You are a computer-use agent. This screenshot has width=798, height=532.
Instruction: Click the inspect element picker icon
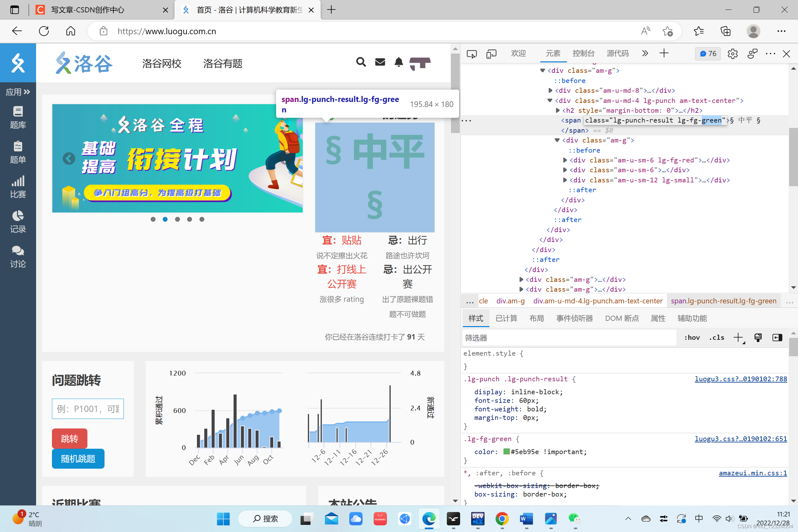pyautogui.click(x=472, y=54)
